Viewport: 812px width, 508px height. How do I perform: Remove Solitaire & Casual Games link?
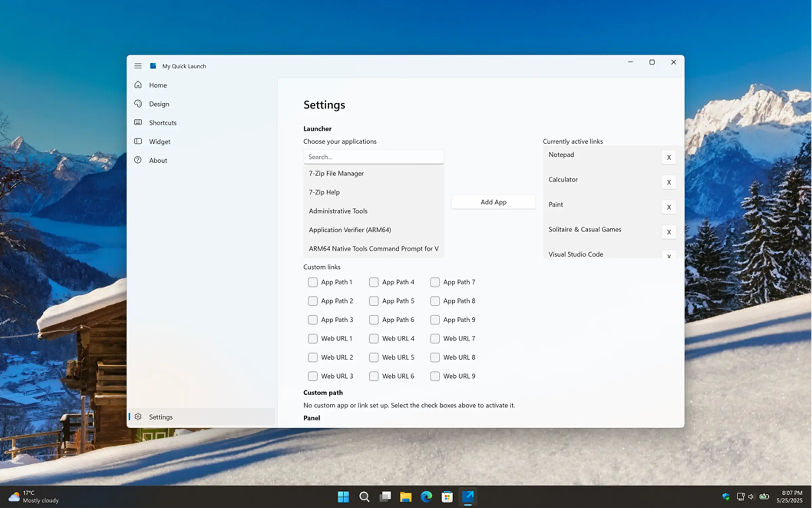pos(669,232)
